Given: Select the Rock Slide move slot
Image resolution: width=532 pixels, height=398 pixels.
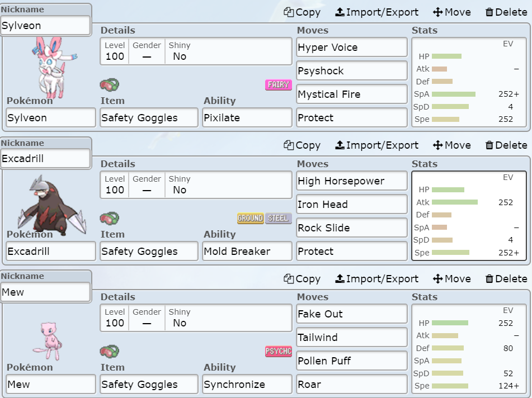Looking at the screenshot, I should tap(352, 228).
